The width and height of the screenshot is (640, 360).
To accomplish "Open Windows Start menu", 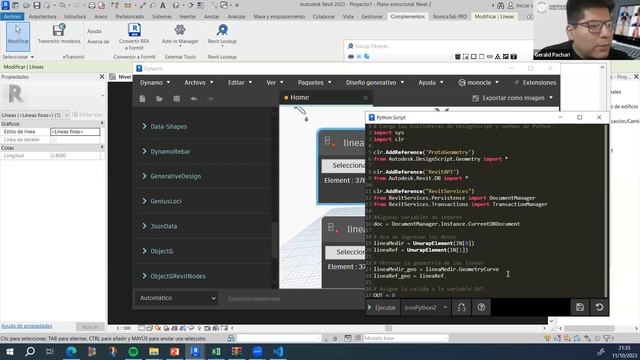I will 9,351.
